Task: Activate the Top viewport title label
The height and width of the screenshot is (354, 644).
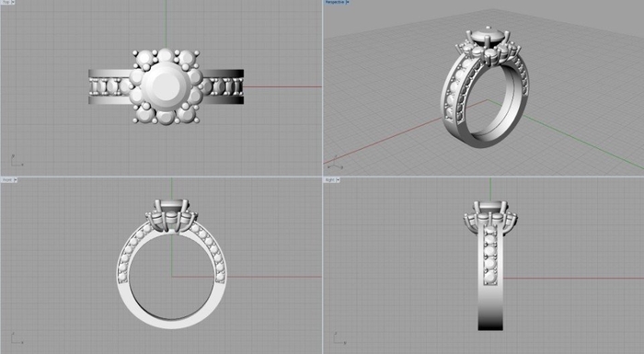Action: (6, 2)
